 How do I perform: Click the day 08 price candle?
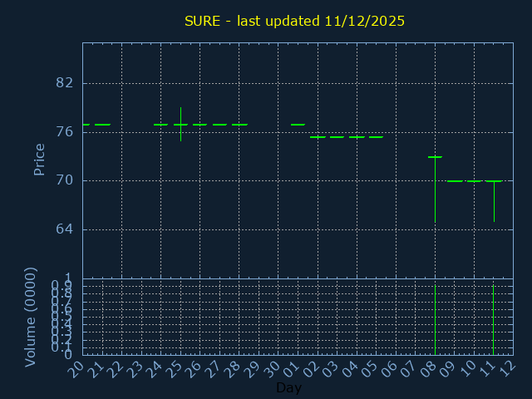pos(435,157)
